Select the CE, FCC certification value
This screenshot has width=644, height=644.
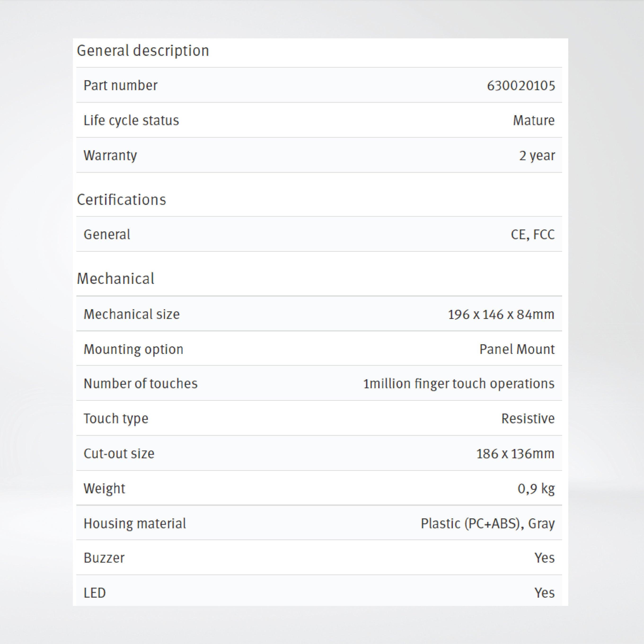532,235
